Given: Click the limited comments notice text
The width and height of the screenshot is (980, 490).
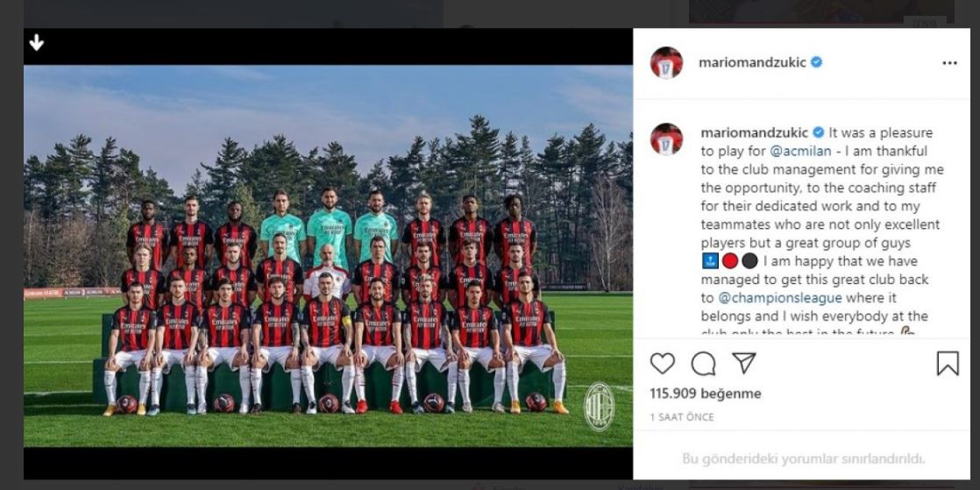Looking at the screenshot, I should 803,458.
